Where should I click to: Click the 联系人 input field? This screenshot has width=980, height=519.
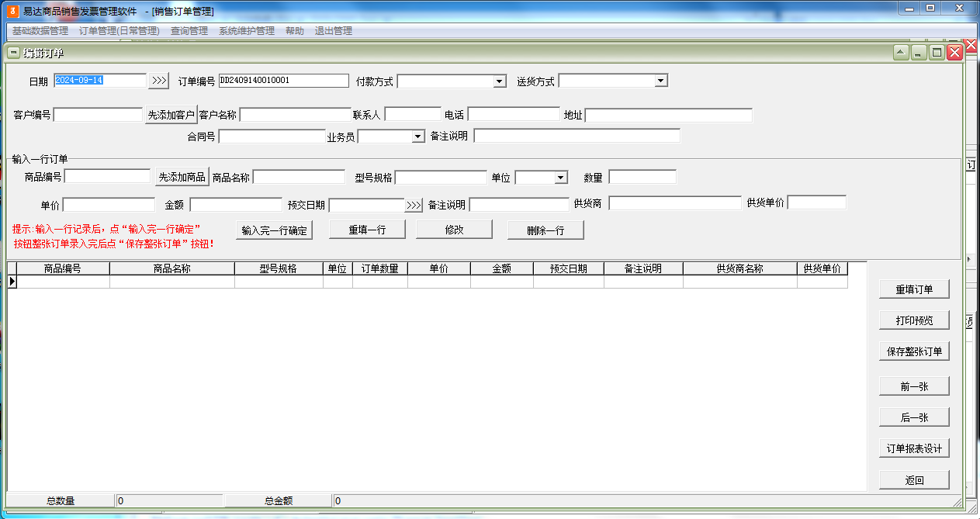[x=413, y=115]
